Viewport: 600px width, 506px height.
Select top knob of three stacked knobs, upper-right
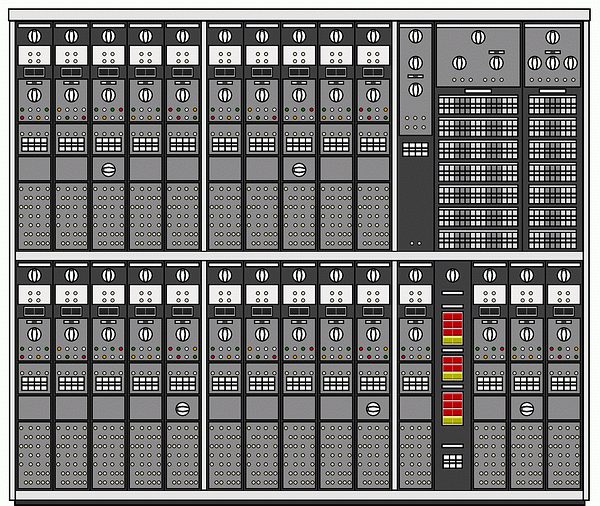[x=415, y=38]
